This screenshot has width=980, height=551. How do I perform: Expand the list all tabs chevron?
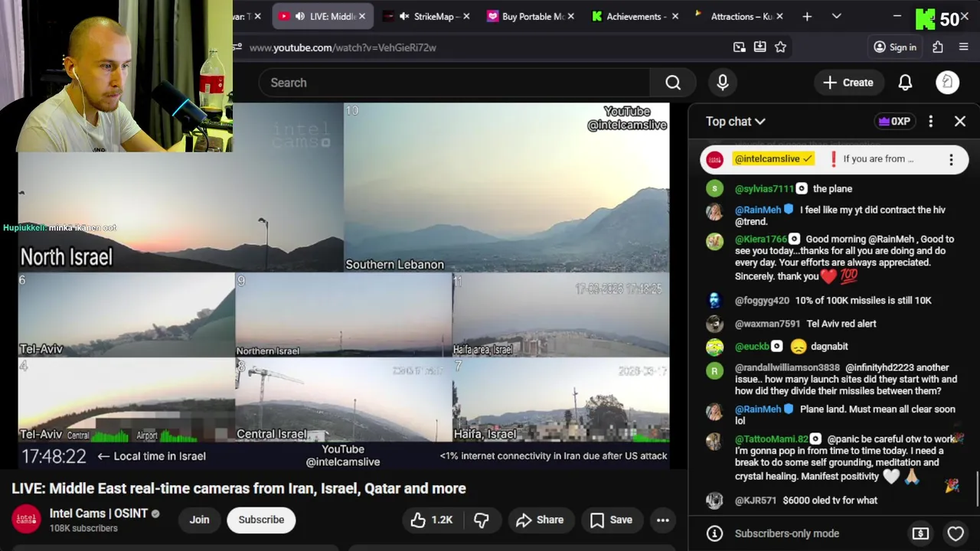point(836,16)
